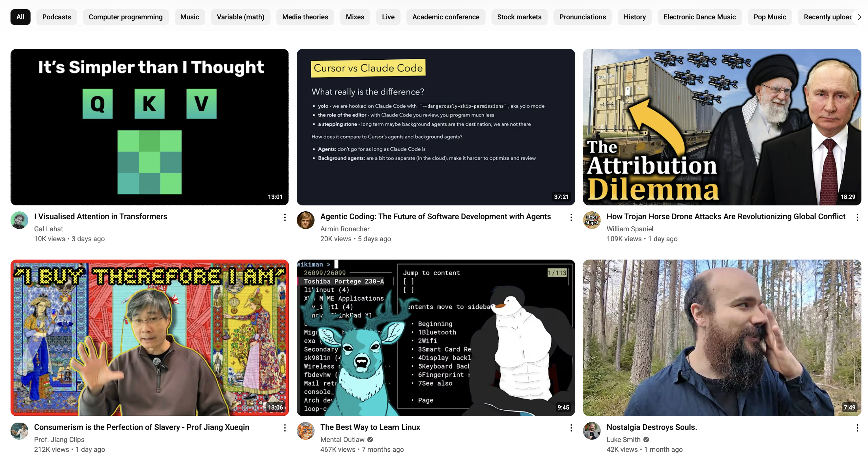Click the 37:21 duration badge

coord(561,197)
